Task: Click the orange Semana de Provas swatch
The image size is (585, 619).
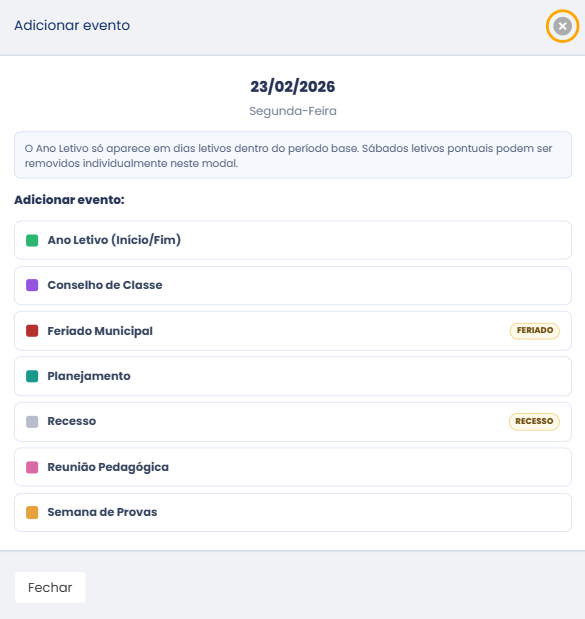Action: (x=32, y=512)
